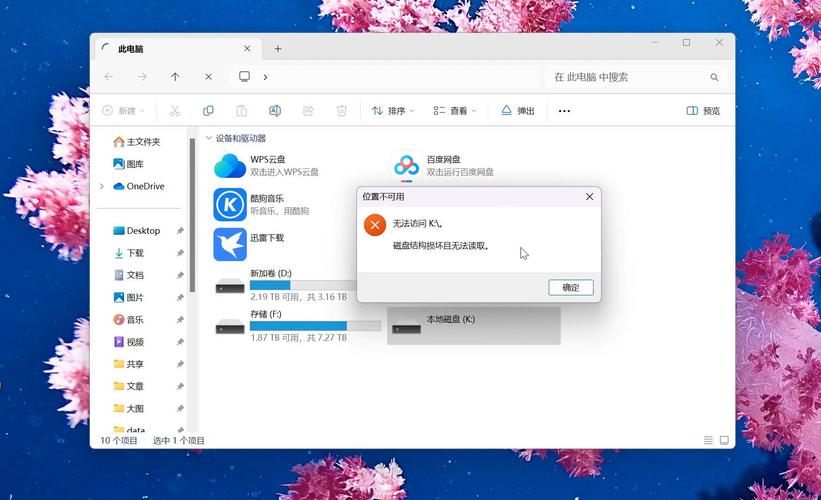Click the 确定 button in error dialog

(x=570, y=287)
